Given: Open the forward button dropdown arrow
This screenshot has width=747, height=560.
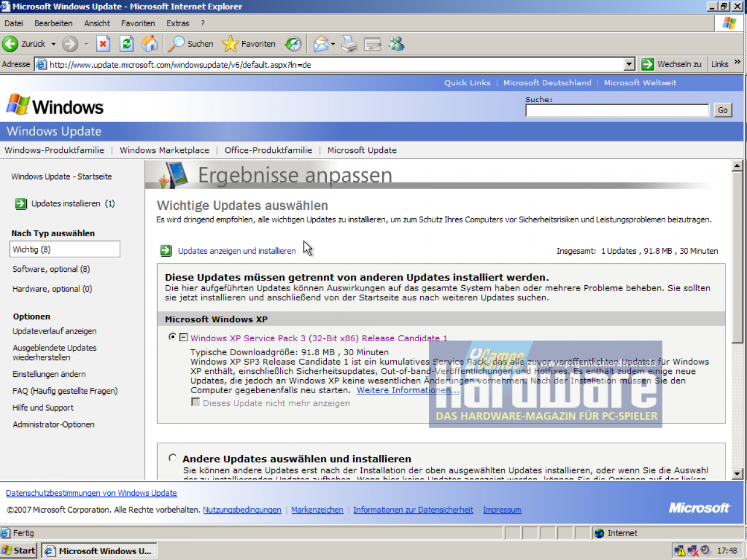Looking at the screenshot, I should [x=86, y=44].
